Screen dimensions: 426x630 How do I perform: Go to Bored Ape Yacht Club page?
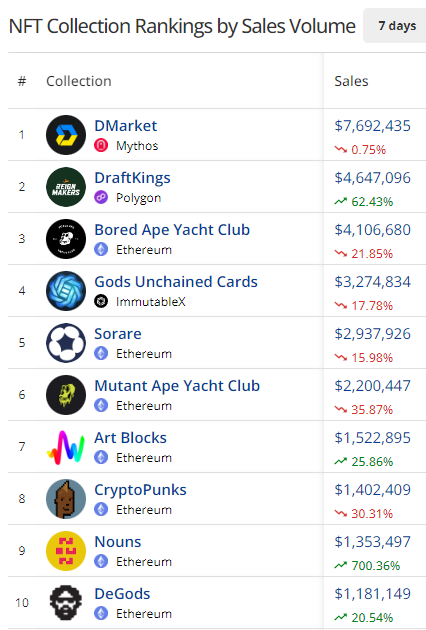pyautogui.click(x=172, y=230)
